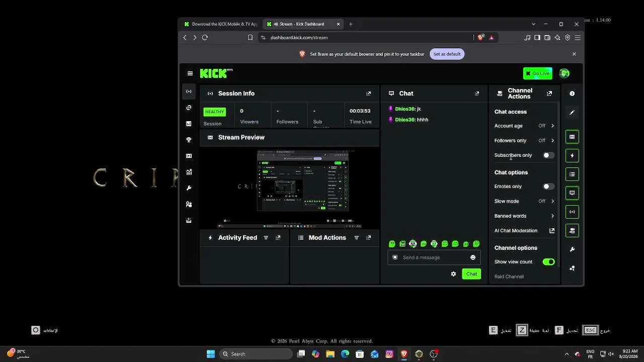Image resolution: width=644 pixels, height=362 pixels.
Task: Click the growth chart icon in the left sidebar
Action: point(189,172)
